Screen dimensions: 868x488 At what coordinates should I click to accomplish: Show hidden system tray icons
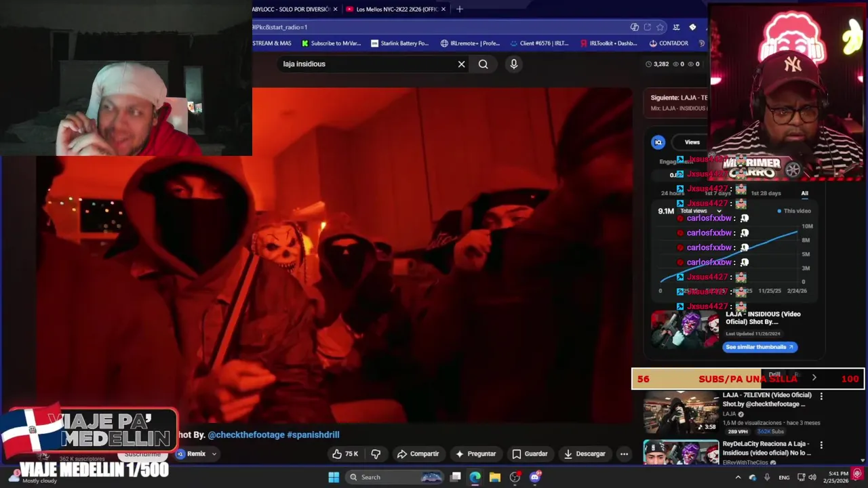738,477
